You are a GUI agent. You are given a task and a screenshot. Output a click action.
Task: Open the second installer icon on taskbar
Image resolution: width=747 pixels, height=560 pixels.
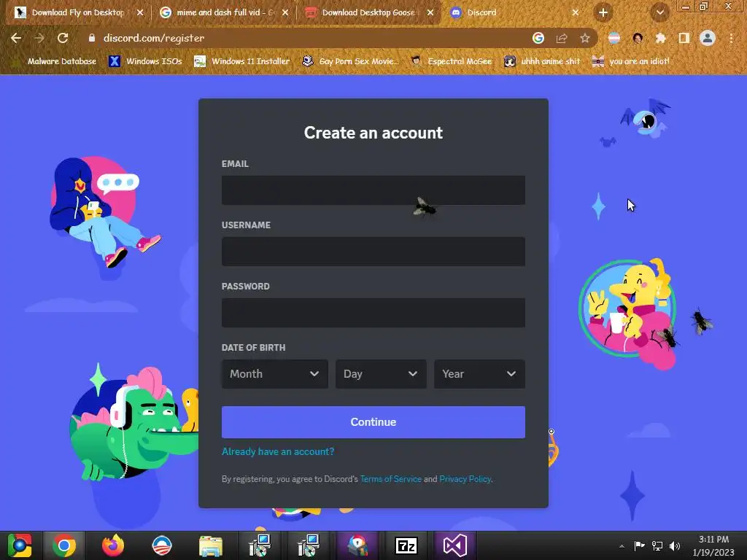point(309,545)
